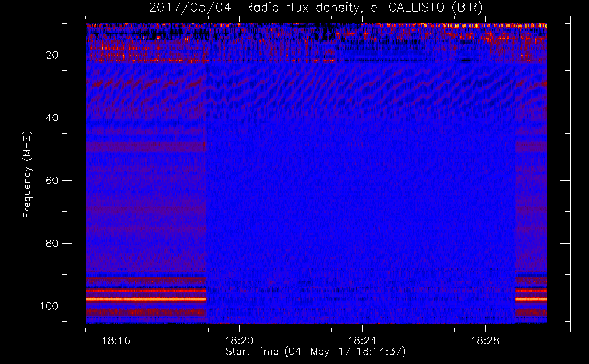Click the 18:16 time tick label
Viewport: 589px width, 364px height.
(x=116, y=341)
